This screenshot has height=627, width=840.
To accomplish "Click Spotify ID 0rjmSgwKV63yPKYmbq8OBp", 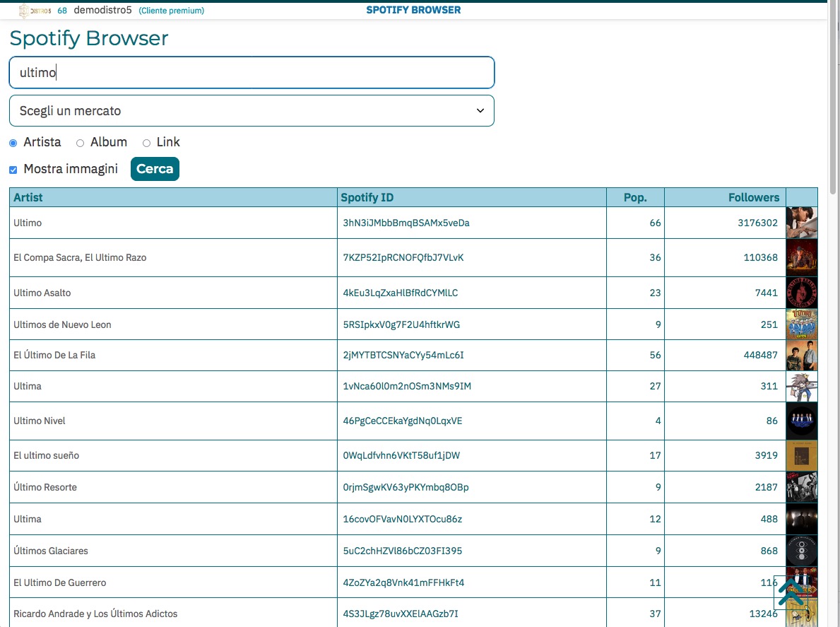I will pos(406,488).
